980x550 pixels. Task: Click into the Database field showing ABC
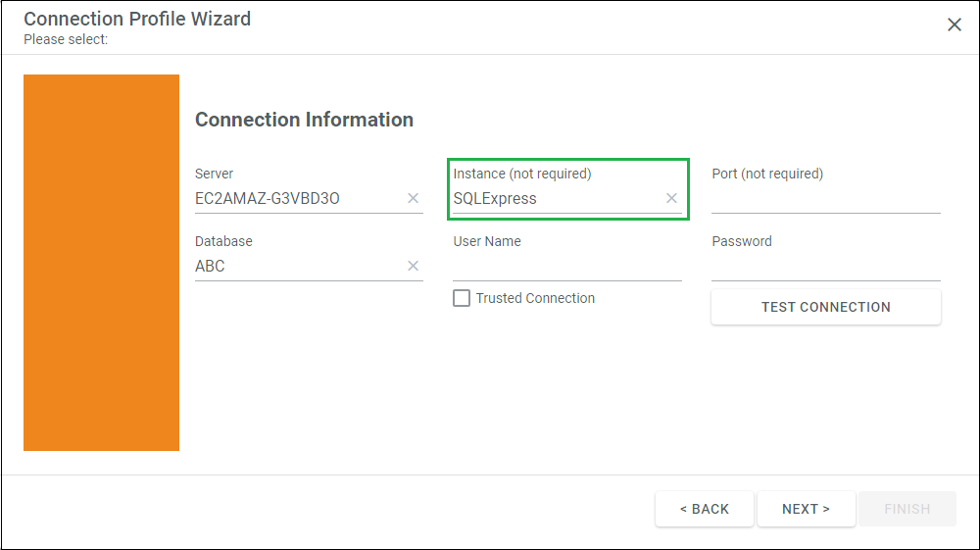tap(299, 267)
